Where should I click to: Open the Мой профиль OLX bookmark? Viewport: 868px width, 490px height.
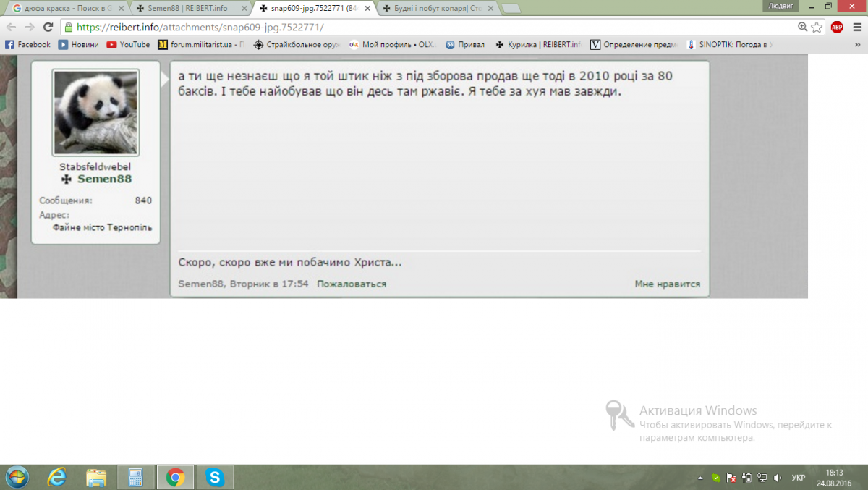pyautogui.click(x=393, y=44)
